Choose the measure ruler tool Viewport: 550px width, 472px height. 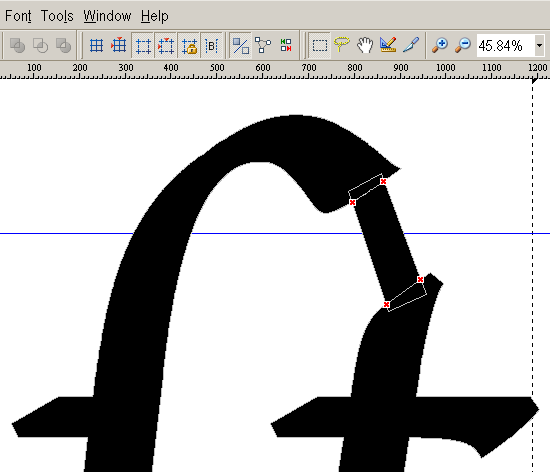click(388, 45)
